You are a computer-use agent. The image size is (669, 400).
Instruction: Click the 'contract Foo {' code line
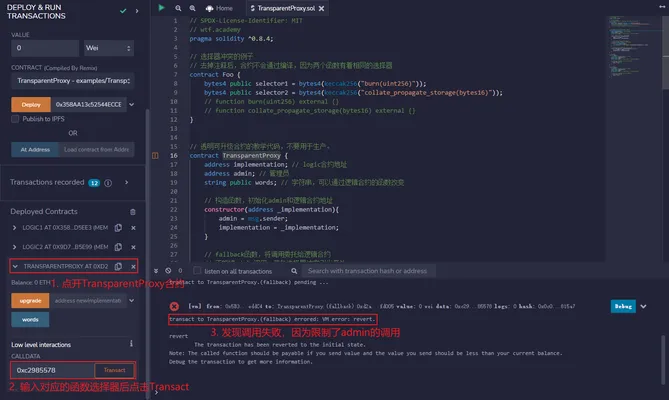tap(215, 75)
